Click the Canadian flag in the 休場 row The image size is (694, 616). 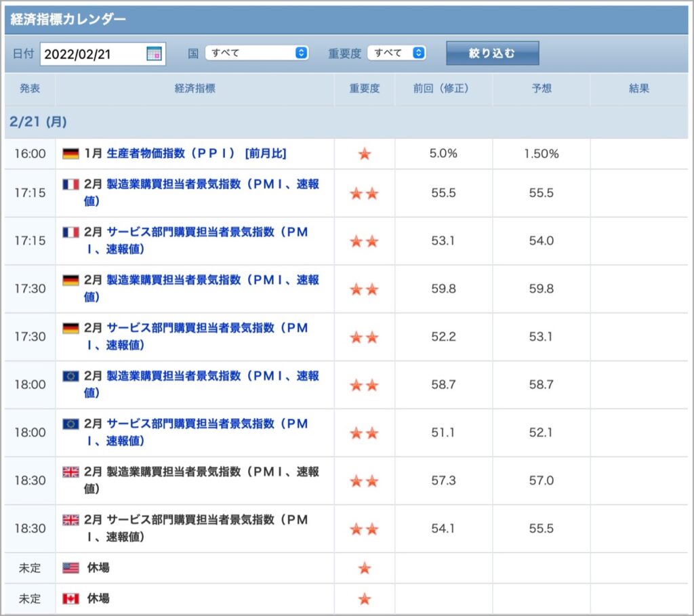point(70,599)
